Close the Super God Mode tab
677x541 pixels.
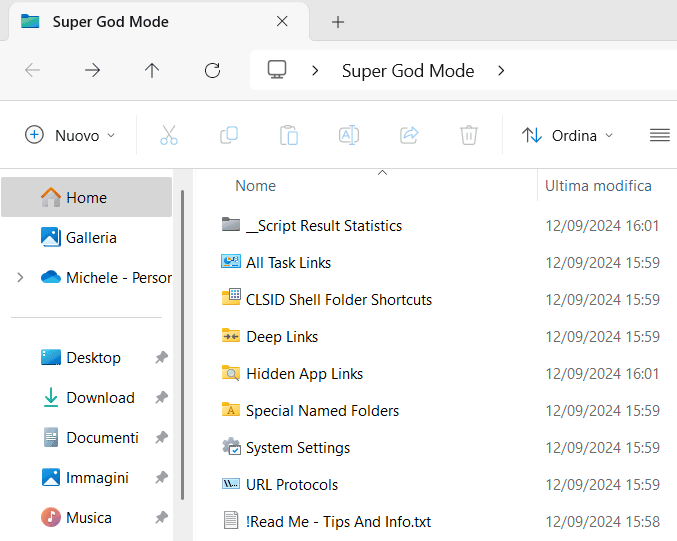click(282, 21)
